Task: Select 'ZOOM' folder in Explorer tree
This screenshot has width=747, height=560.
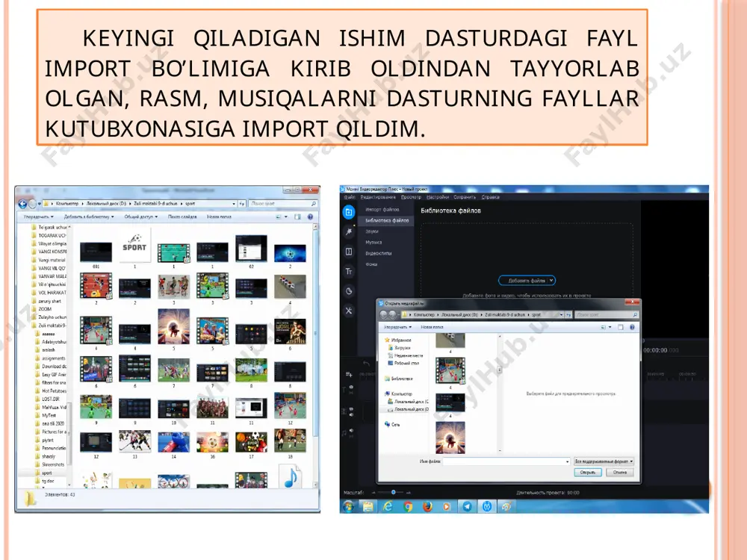Action: (x=45, y=310)
